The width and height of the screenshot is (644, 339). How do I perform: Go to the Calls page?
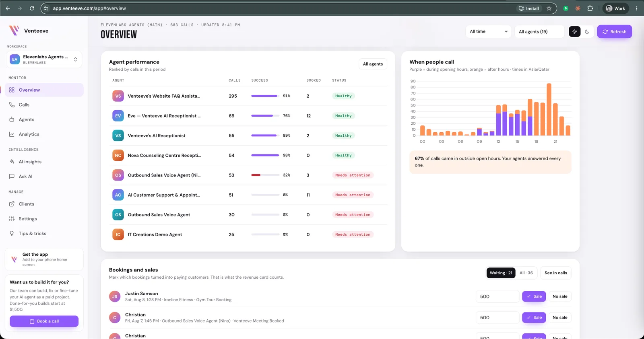[44, 105]
